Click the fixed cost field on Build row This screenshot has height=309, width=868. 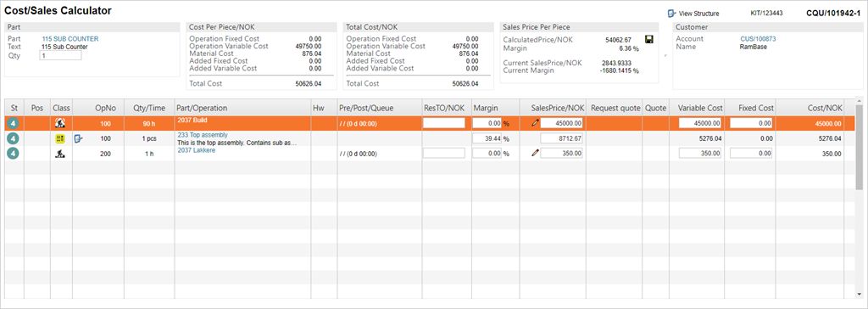tap(751, 123)
